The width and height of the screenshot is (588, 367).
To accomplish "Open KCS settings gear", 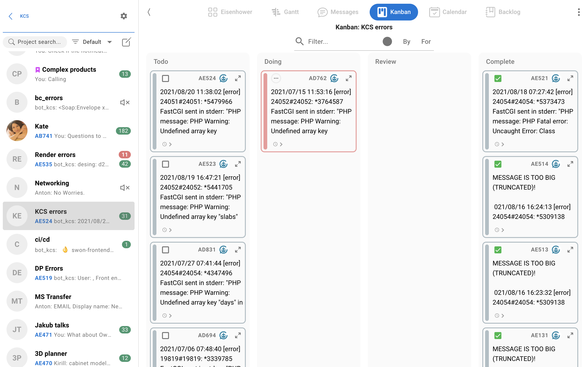I will click(x=124, y=16).
